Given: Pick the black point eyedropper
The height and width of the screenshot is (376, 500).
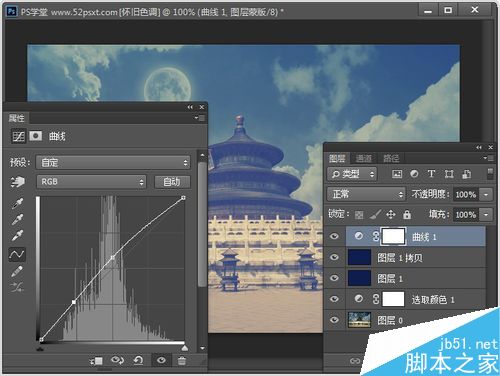Looking at the screenshot, I should coord(17,203).
